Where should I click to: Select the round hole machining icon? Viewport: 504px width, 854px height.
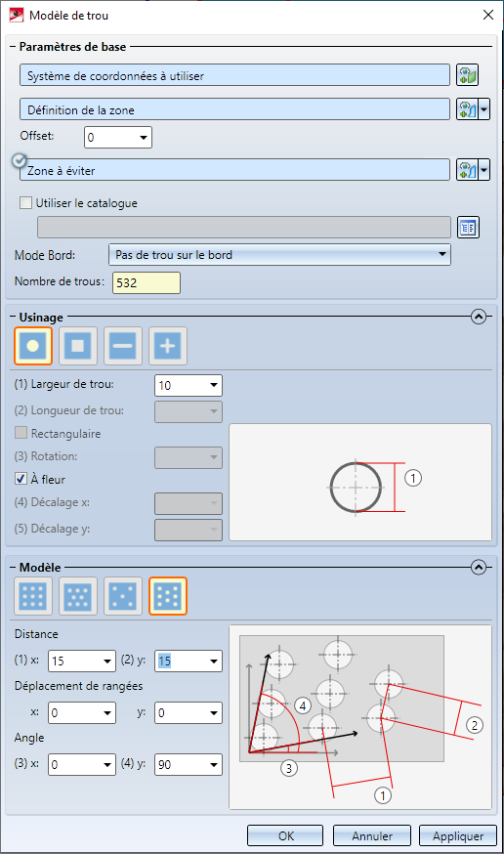(32, 345)
